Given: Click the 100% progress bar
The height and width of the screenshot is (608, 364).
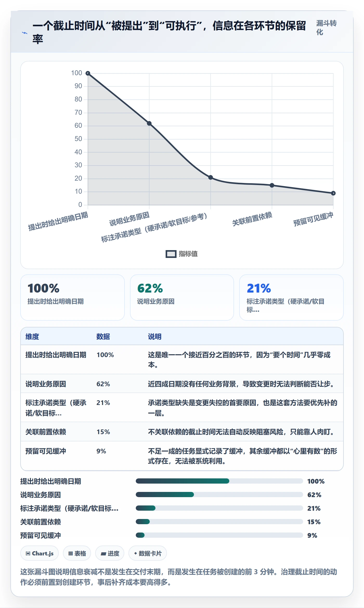Looking at the screenshot, I should [x=219, y=481].
